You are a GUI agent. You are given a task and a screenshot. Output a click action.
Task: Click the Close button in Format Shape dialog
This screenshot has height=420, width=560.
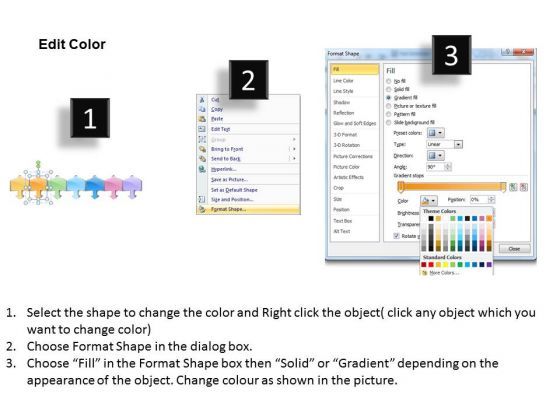(514, 249)
